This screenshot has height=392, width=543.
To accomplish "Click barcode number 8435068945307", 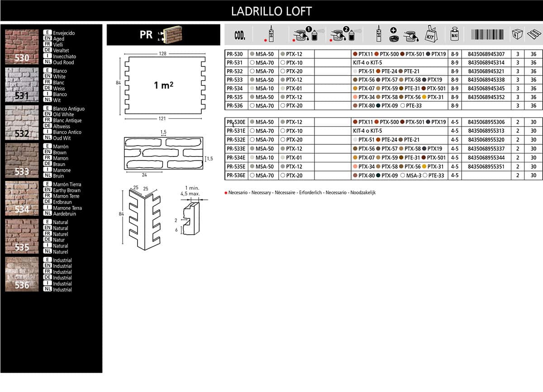I will tap(486, 54).
